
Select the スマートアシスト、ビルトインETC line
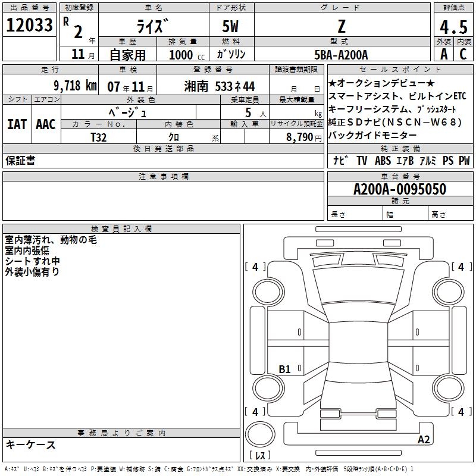[397, 96]
